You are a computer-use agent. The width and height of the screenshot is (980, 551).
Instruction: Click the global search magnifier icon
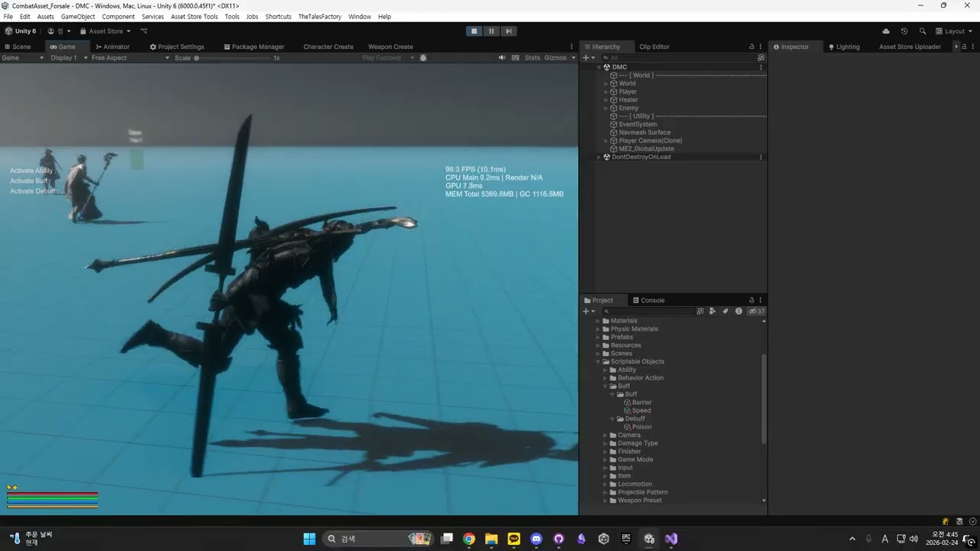(x=923, y=31)
